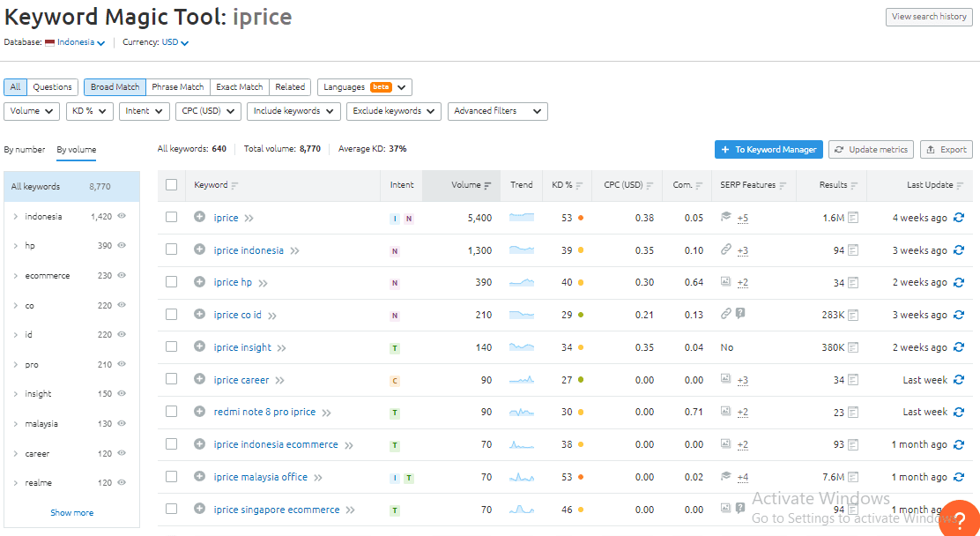Refresh metrics for iprice career row

point(959,380)
